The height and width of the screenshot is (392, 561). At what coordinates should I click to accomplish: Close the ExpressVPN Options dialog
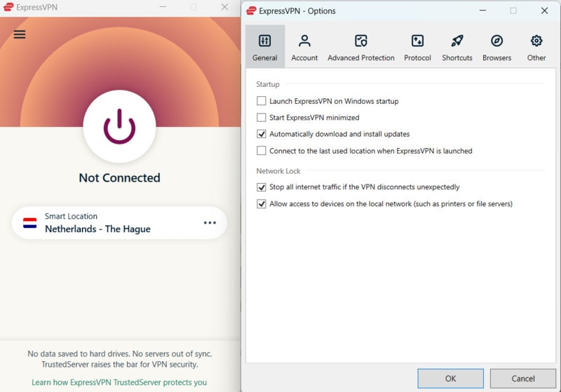[544, 11]
